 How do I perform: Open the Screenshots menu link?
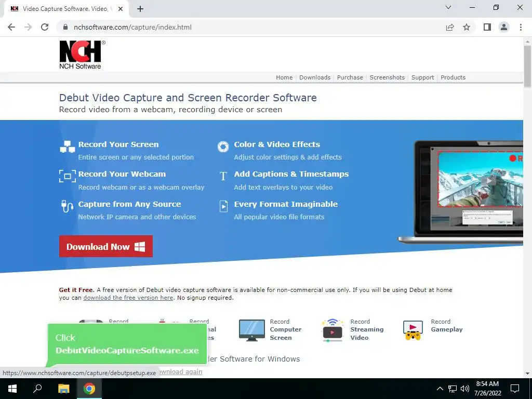(387, 77)
